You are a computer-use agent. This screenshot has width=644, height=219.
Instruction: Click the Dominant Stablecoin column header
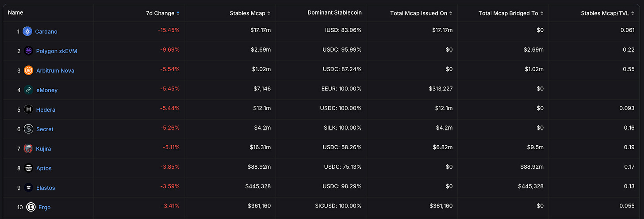click(334, 13)
